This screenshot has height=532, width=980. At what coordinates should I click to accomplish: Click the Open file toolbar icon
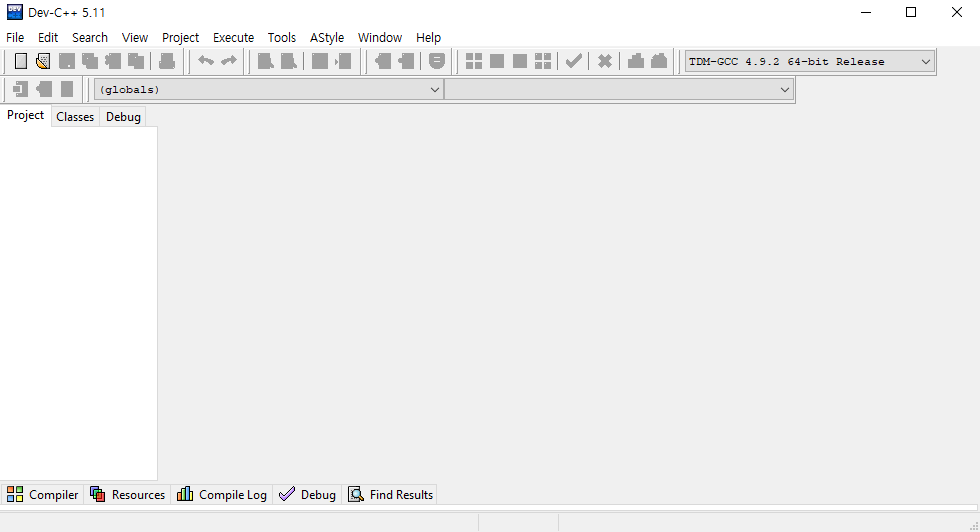click(43, 61)
